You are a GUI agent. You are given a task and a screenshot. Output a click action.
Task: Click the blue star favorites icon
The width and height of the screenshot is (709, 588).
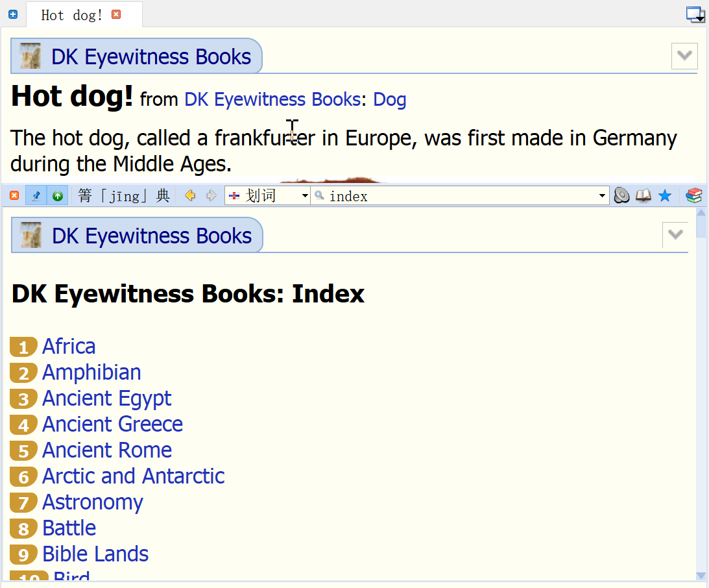[664, 195]
